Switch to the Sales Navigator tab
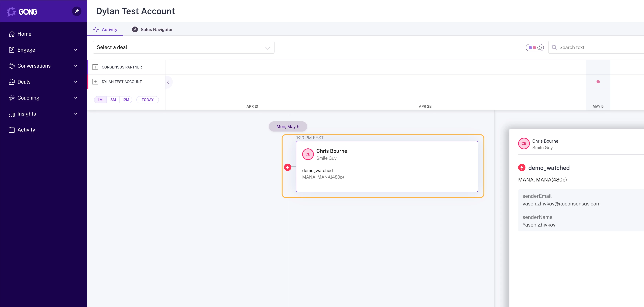This screenshot has height=307, width=644. coord(152,29)
